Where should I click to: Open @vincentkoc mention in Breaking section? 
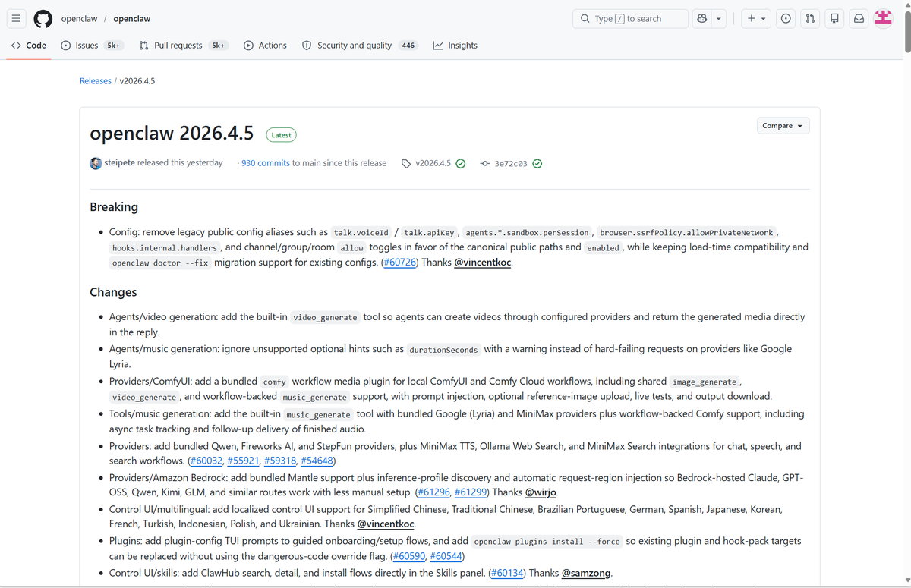483,263
